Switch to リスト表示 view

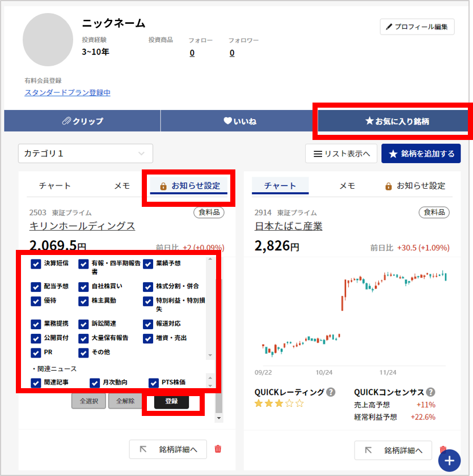[341, 154]
